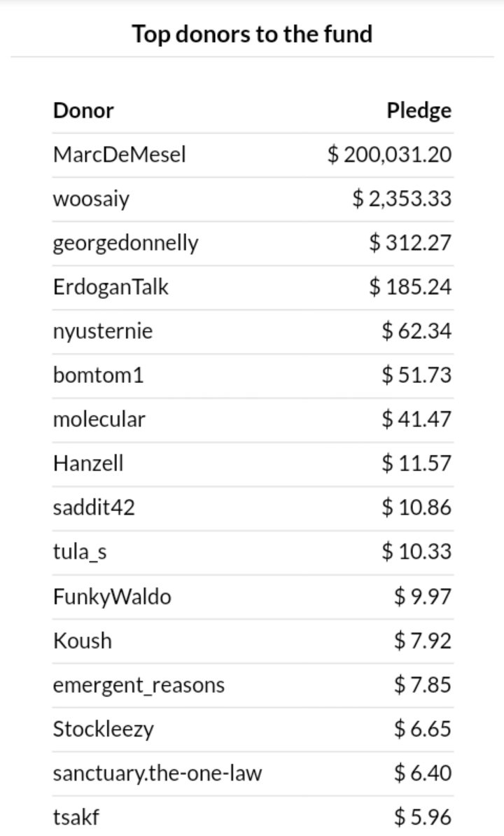Select the tsakf donor name
The height and width of the screenshot is (836, 504).
pyautogui.click(x=76, y=817)
